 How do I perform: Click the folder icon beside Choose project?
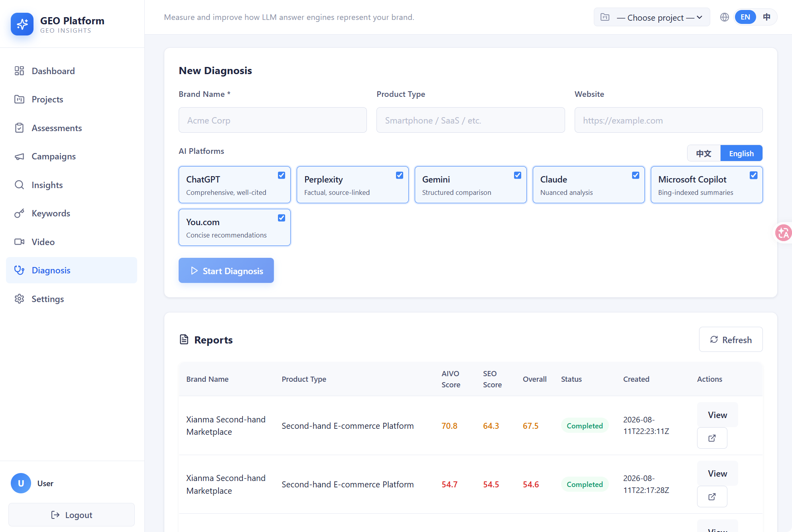point(605,17)
